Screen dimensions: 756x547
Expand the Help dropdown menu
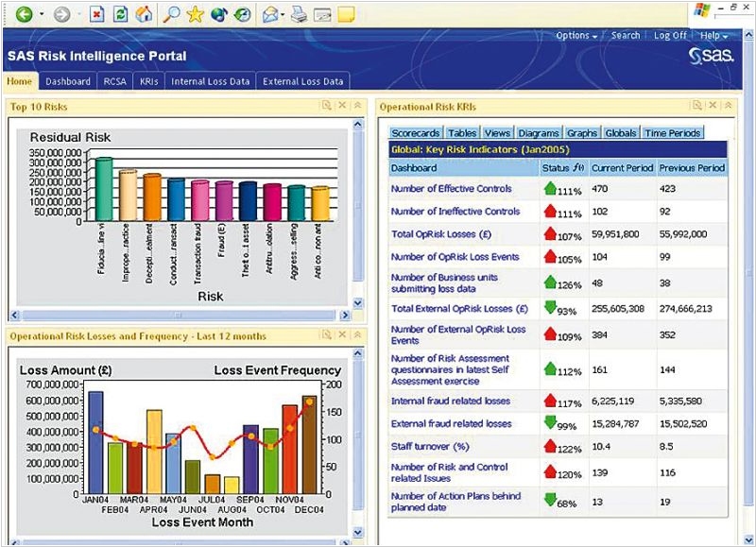click(x=713, y=36)
